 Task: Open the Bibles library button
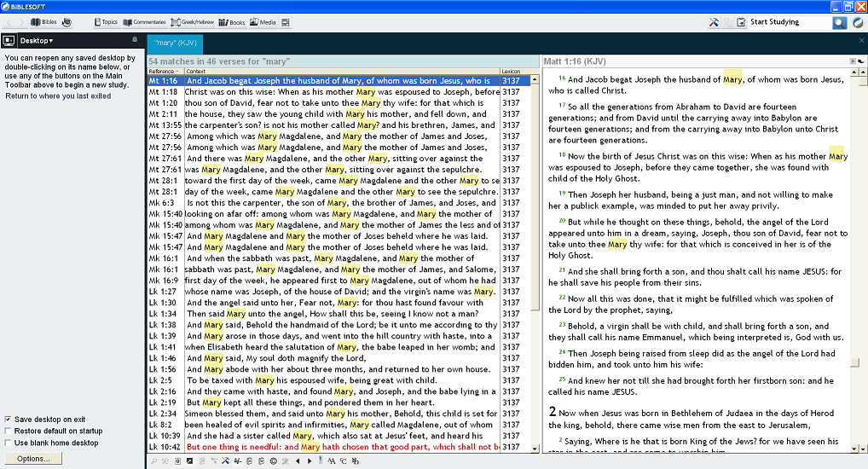[43, 22]
